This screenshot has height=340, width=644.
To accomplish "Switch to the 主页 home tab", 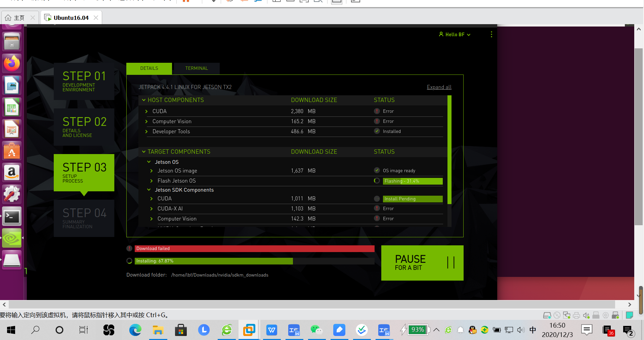I will [19, 17].
